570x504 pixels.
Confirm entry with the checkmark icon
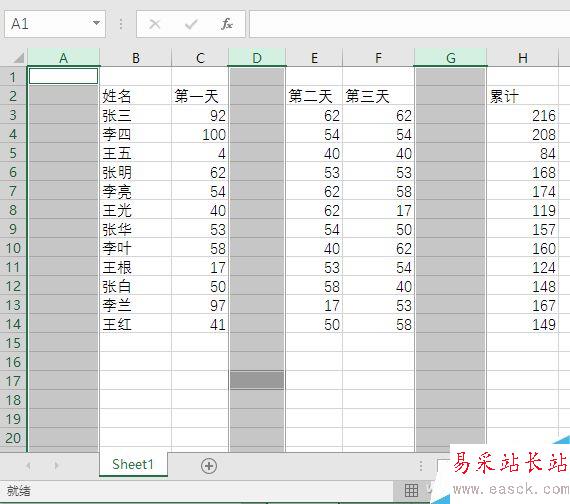[x=191, y=24]
